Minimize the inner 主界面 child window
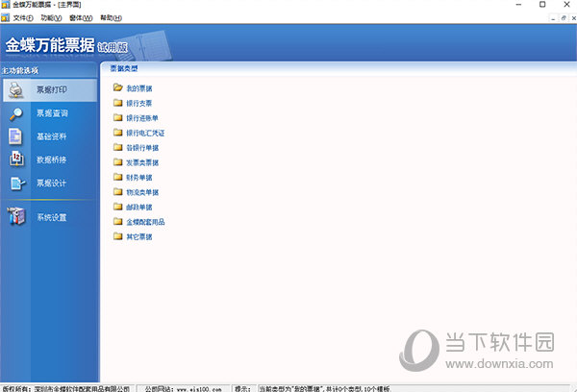The image size is (577, 392). (554, 18)
